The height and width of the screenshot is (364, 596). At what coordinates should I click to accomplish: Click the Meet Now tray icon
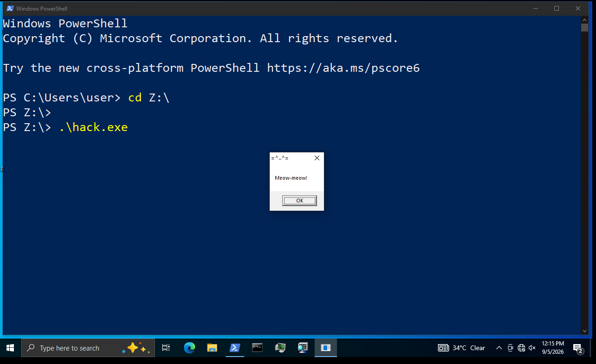[x=510, y=348]
